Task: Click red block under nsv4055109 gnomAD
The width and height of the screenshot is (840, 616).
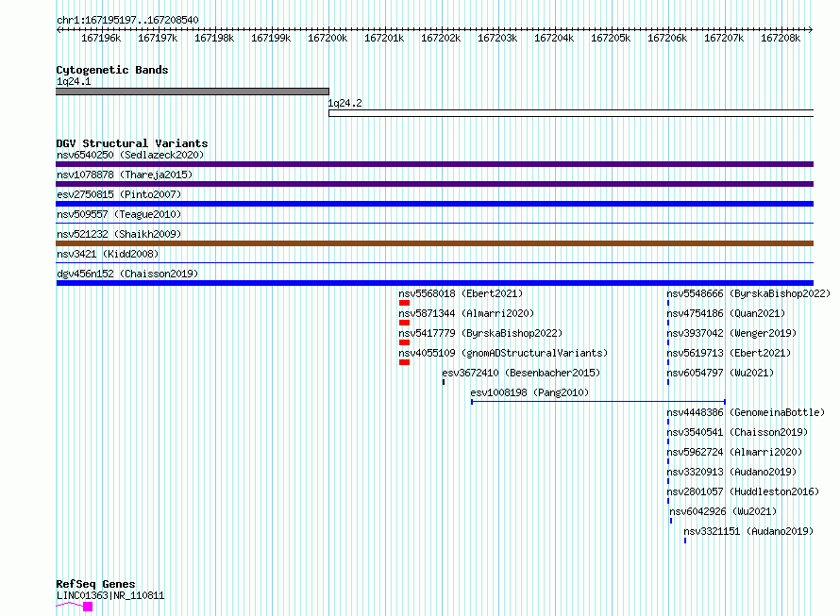Action: (x=405, y=362)
